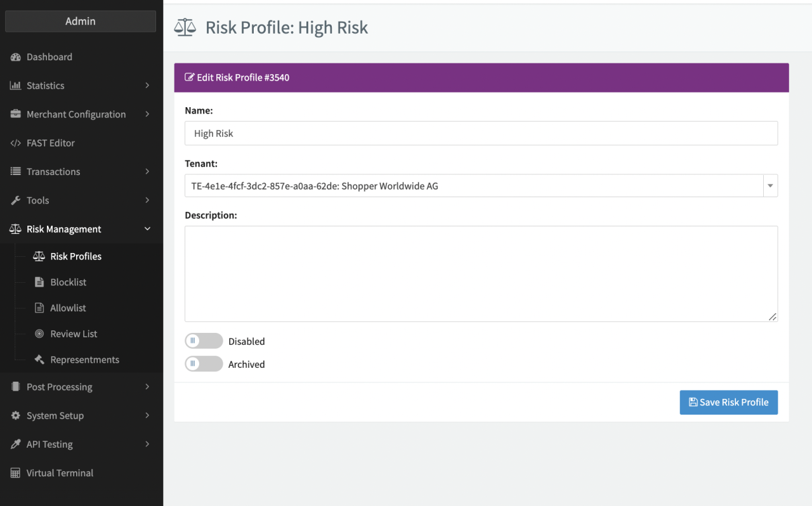Open the Allowlist page
812x506 pixels.
pyautogui.click(x=68, y=308)
